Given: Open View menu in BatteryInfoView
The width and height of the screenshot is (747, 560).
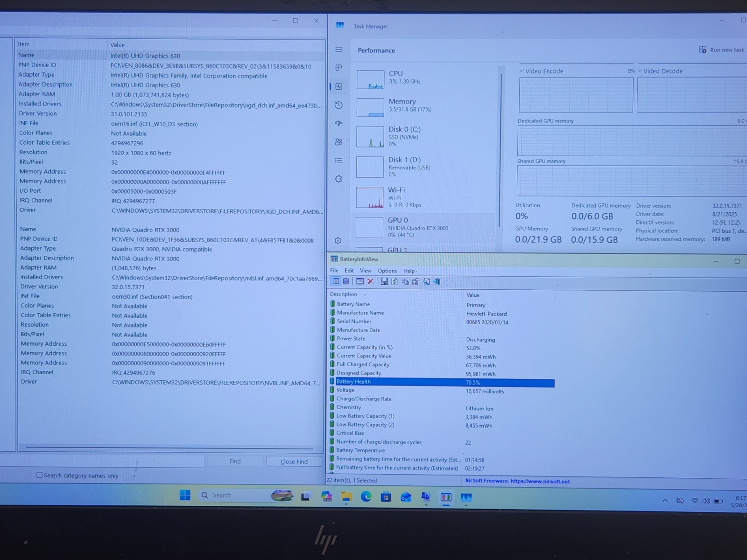Looking at the screenshot, I should [x=366, y=271].
